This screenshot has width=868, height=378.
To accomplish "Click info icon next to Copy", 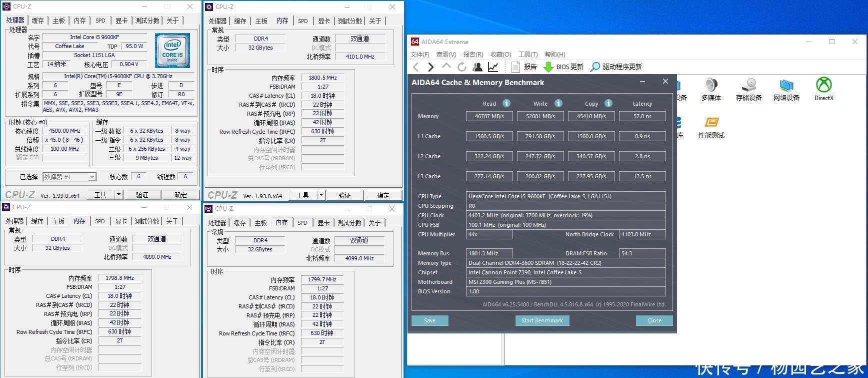I will point(608,103).
